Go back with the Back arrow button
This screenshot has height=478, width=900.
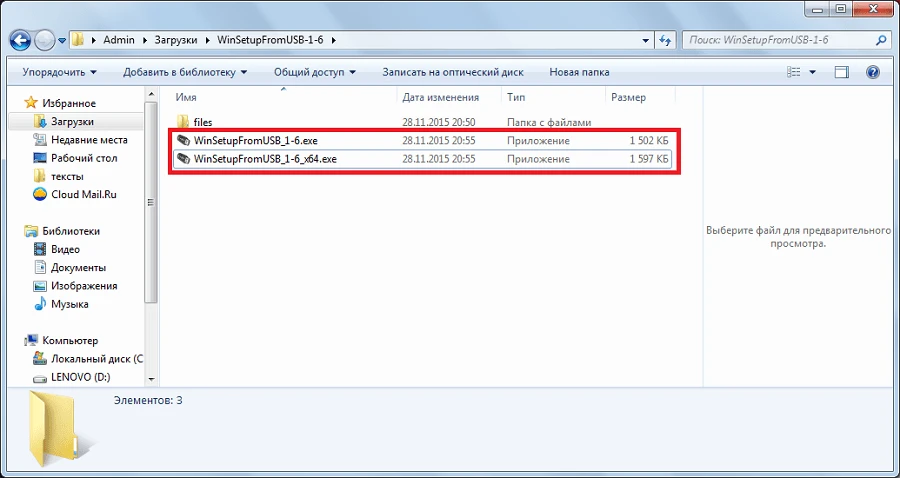coord(20,41)
